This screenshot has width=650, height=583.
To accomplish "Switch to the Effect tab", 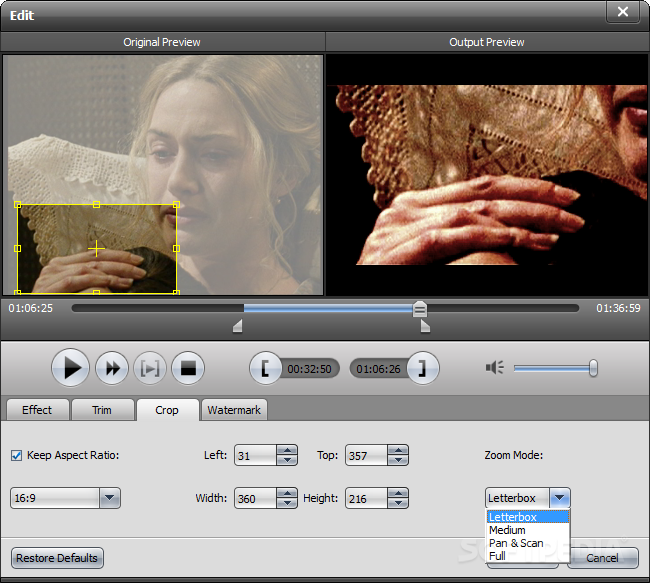I will pyautogui.click(x=37, y=410).
